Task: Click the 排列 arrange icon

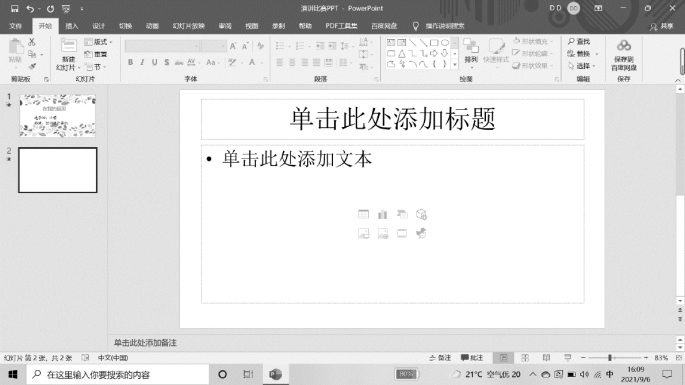Action: pos(471,45)
